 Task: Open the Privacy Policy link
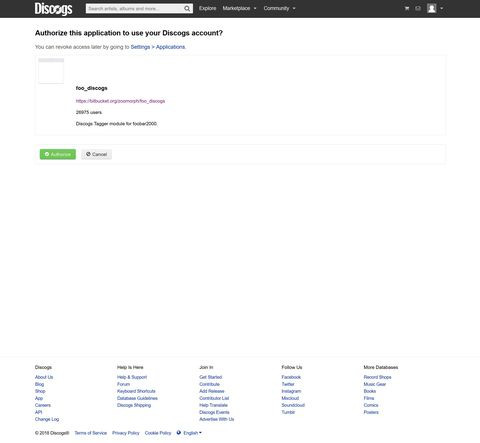pos(126,433)
